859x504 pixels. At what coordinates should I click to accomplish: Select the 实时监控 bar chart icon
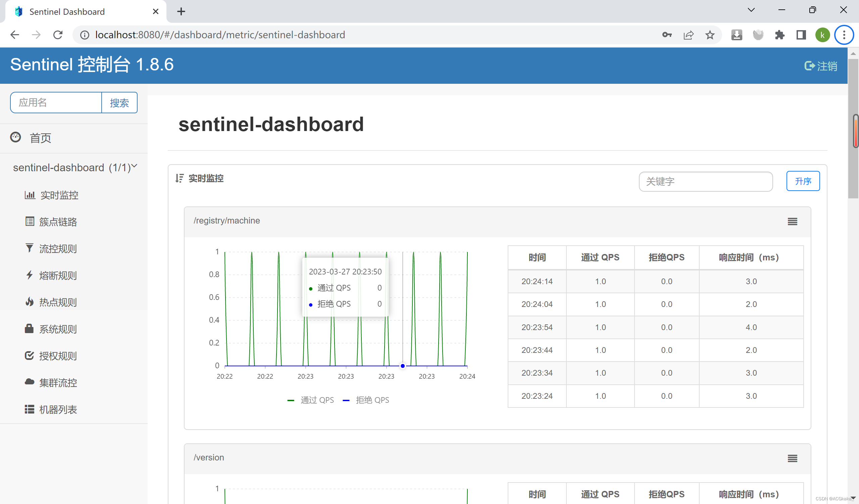point(30,195)
